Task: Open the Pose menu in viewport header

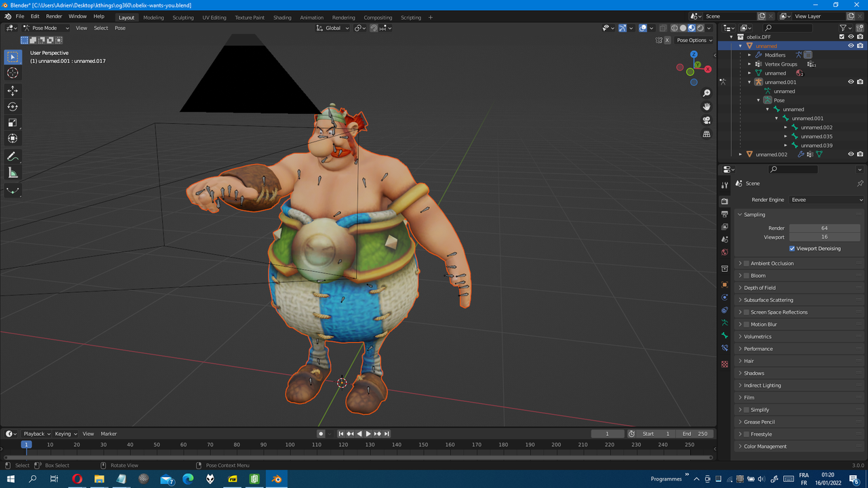Action: coord(120,28)
